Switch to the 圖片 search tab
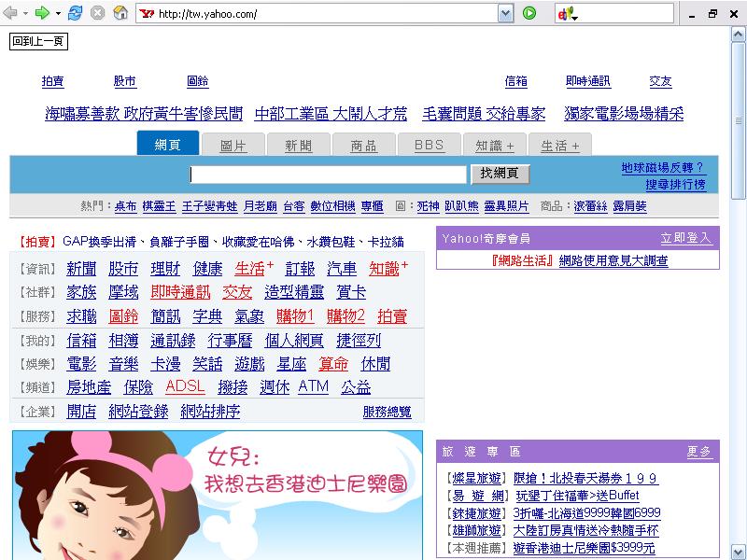Image resolution: width=747 pixels, height=560 pixels. [233, 146]
